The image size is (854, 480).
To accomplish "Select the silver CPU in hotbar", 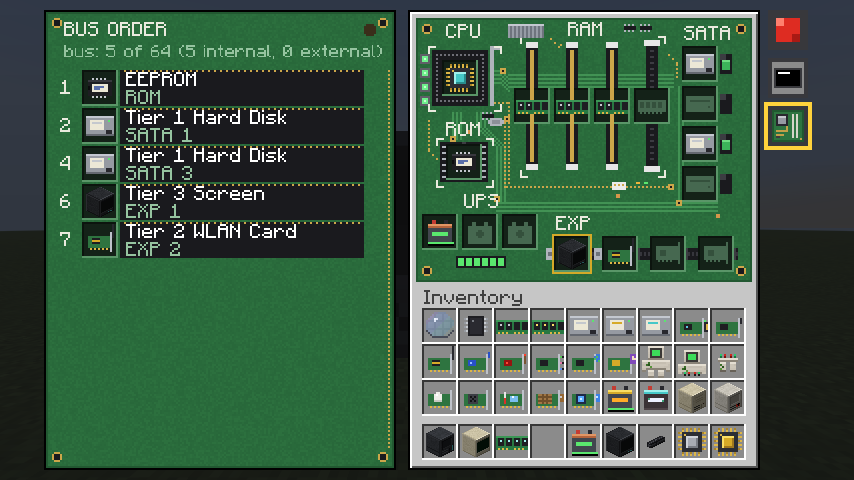I will [692, 441].
